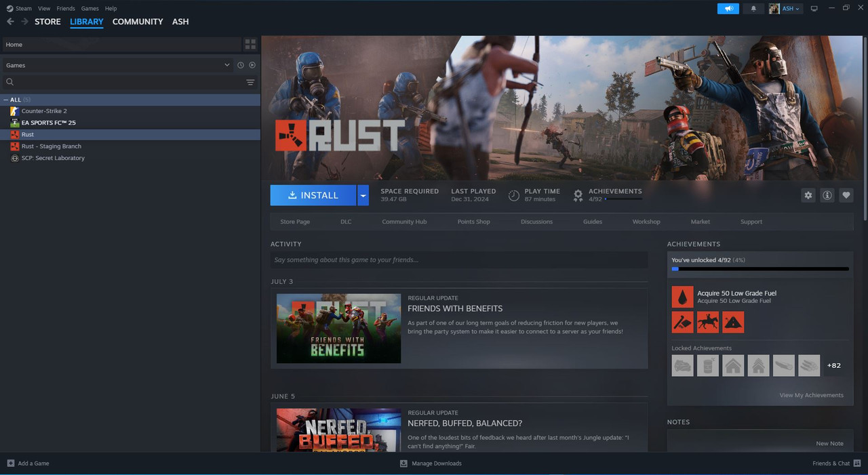
Task: Open Rust Support link
Action: click(x=751, y=222)
